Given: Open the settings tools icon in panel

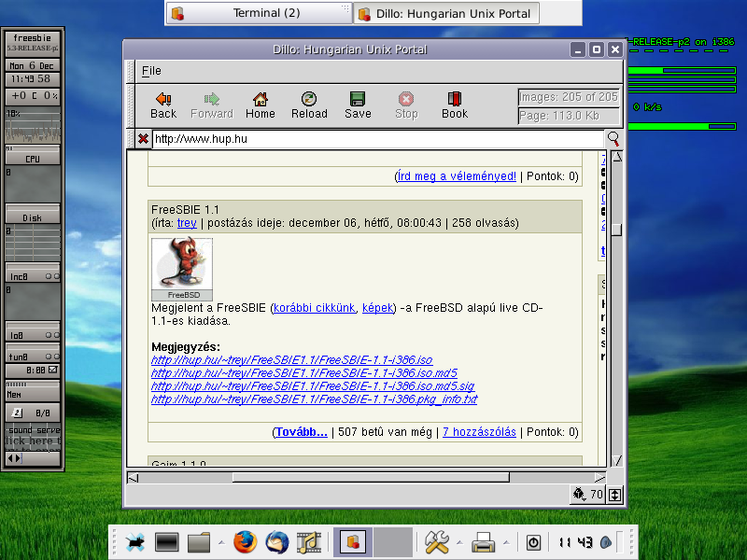Looking at the screenshot, I should 436,542.
